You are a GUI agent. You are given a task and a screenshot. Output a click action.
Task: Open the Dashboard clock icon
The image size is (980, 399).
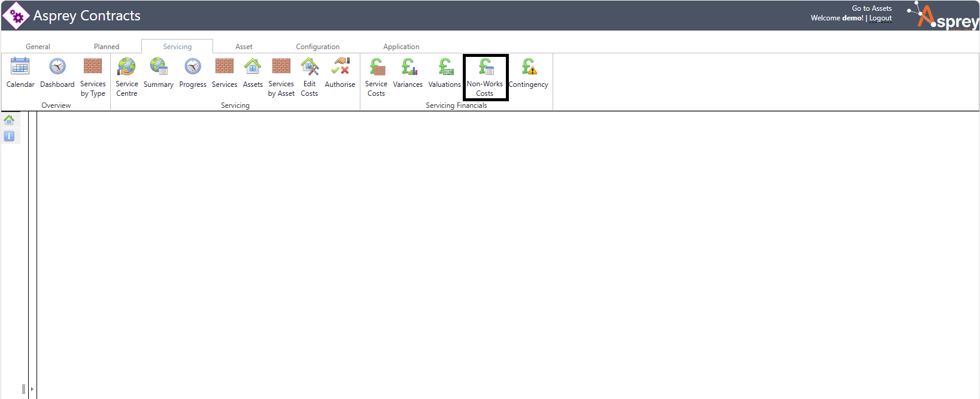click(57, 66)
